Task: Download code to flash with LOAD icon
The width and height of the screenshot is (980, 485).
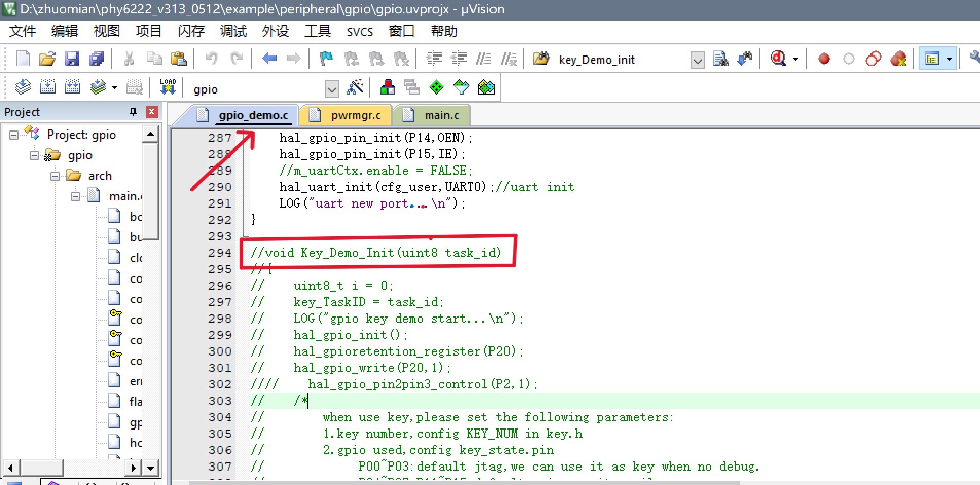Action: coord(168,87)
